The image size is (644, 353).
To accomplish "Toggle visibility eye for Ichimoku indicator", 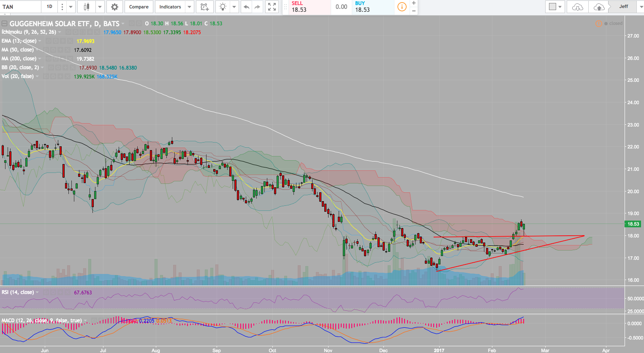I will pyautogui.click(x=68, y=32).
